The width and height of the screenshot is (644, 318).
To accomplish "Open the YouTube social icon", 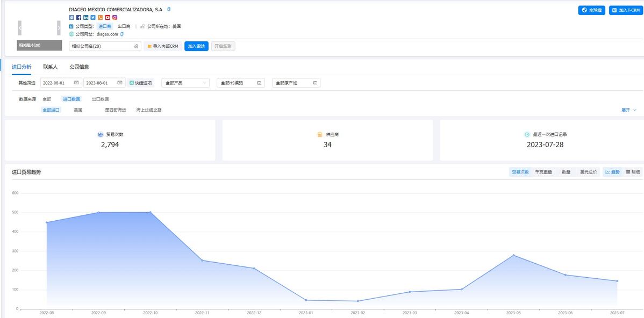I will coord(108,17).
